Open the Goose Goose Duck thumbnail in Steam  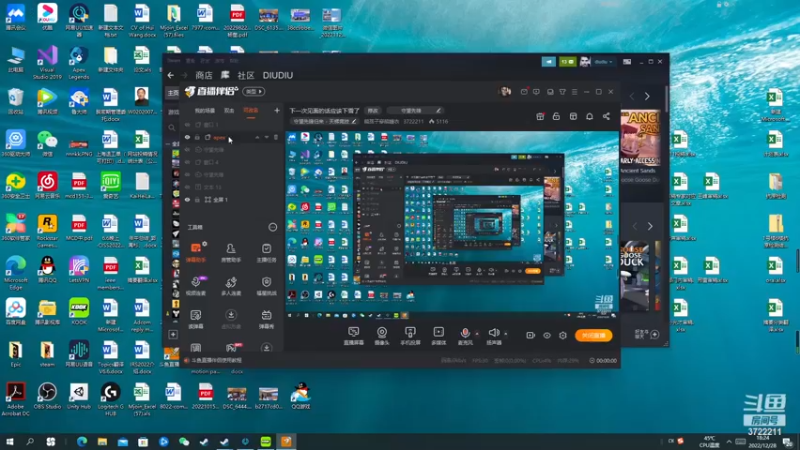(x=635, y=276)
